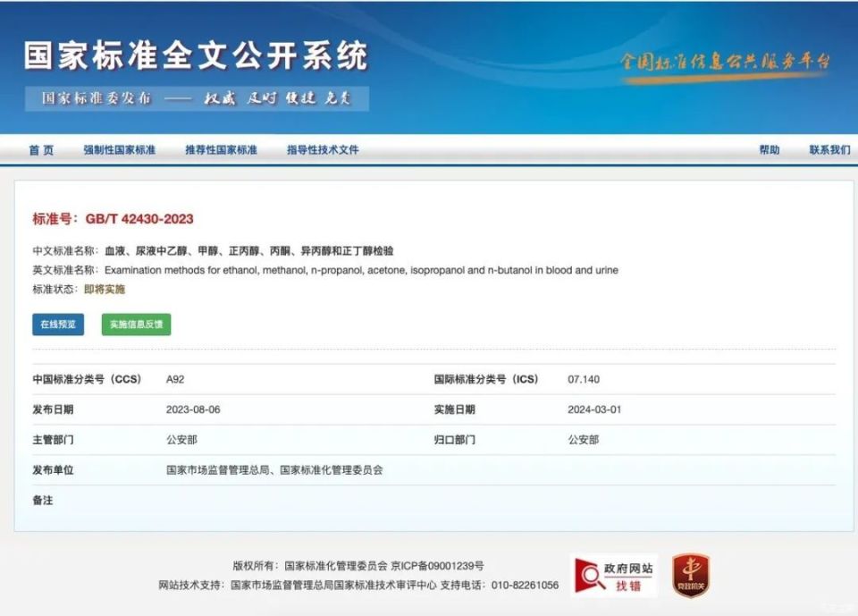Open the 帮助 help page
The height and width of the screenshot is (616, 858).
click(770, 150)
